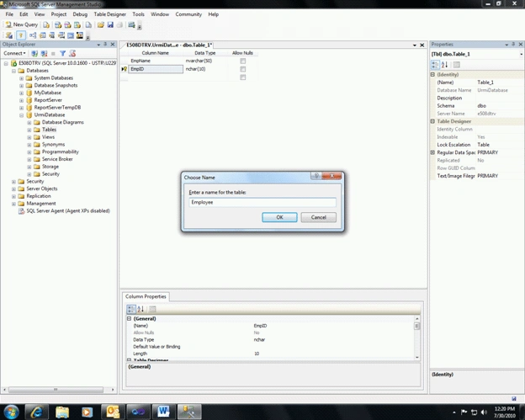The height and width of the screenshot is (420, 525).
Task: Open Internet Explorer from taskbar
Action: [36, 412]
